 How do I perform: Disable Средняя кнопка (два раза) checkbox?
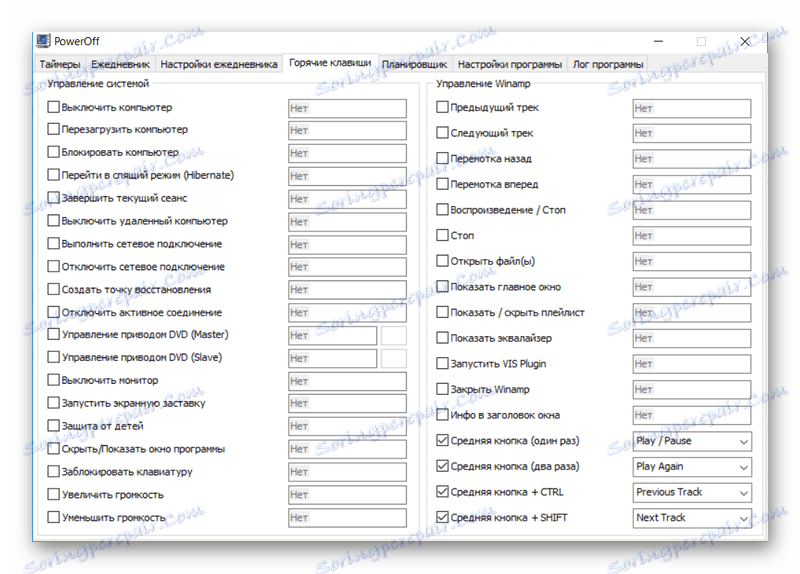pos(442,466)
